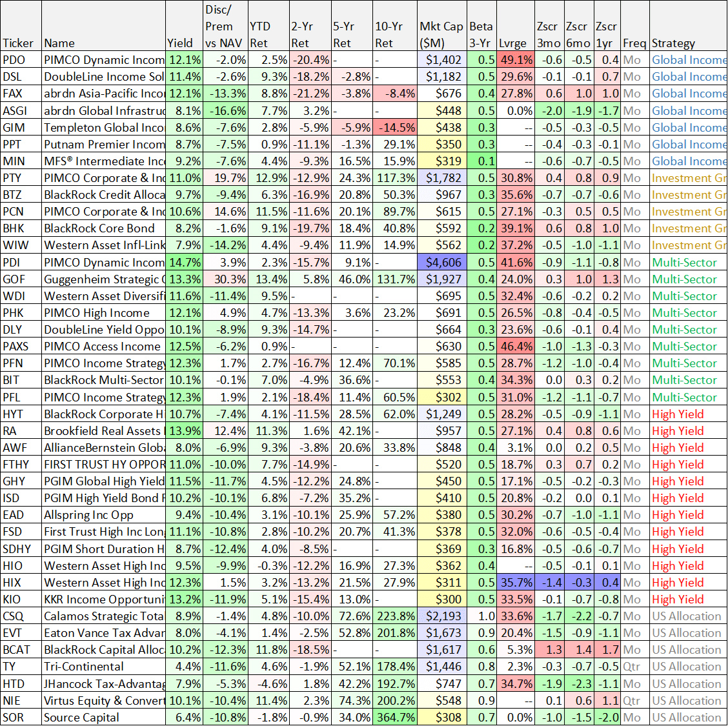The image size is (728, 726).
Task: Click the Ticker column header
Action: (19, 43)
